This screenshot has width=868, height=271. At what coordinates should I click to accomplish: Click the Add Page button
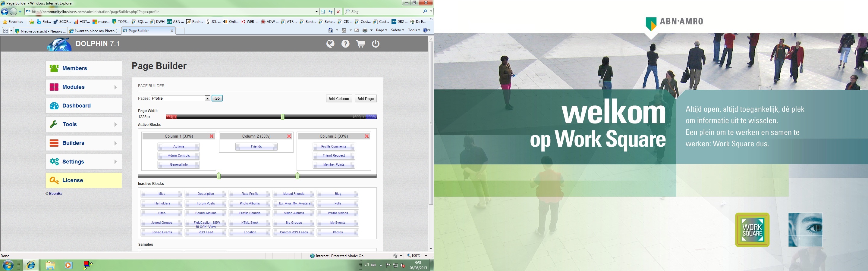click(366, 99)
